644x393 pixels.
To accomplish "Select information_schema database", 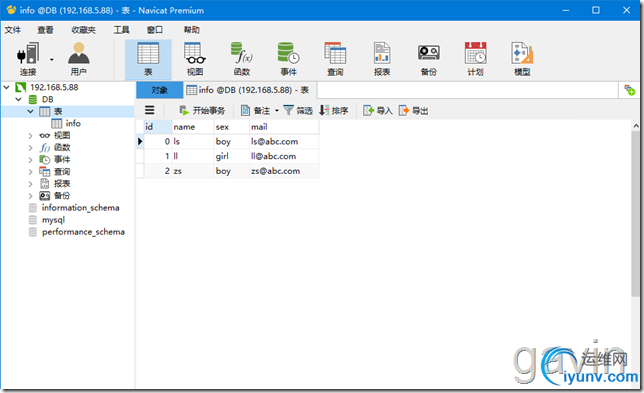I will pos(80,208).
